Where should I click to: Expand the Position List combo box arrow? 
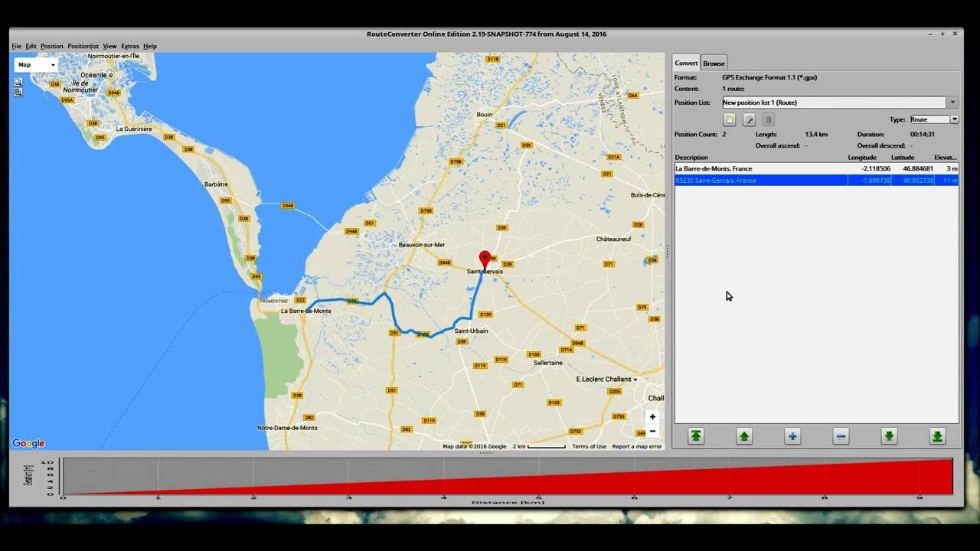point(952,103)
